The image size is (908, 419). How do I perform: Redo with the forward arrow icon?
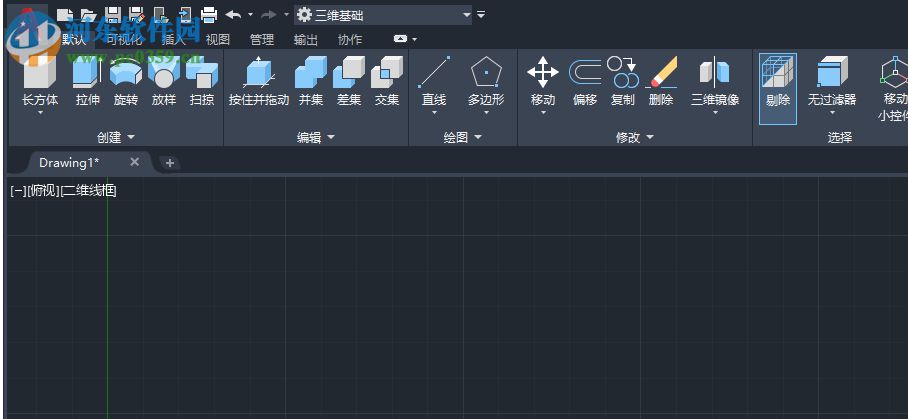pyautogui.click(x=269, y=14)
